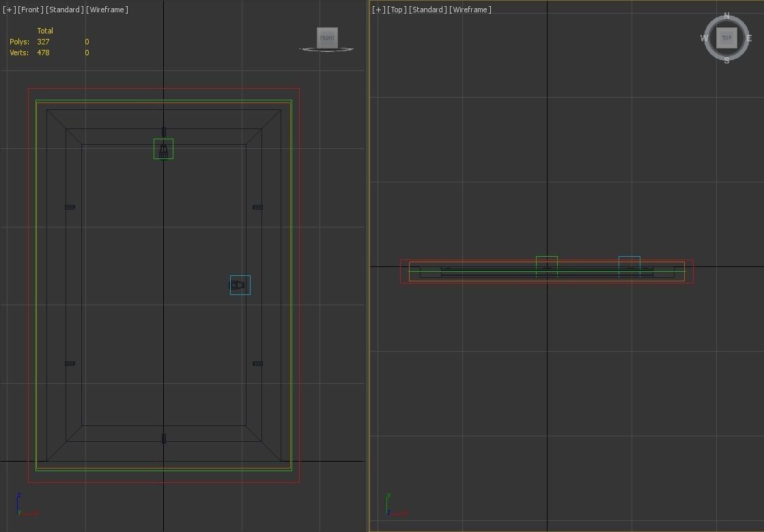Click the S compass direction on the ViewCube
Viewport: 764px width, 532px height.
tap(726, 60)
